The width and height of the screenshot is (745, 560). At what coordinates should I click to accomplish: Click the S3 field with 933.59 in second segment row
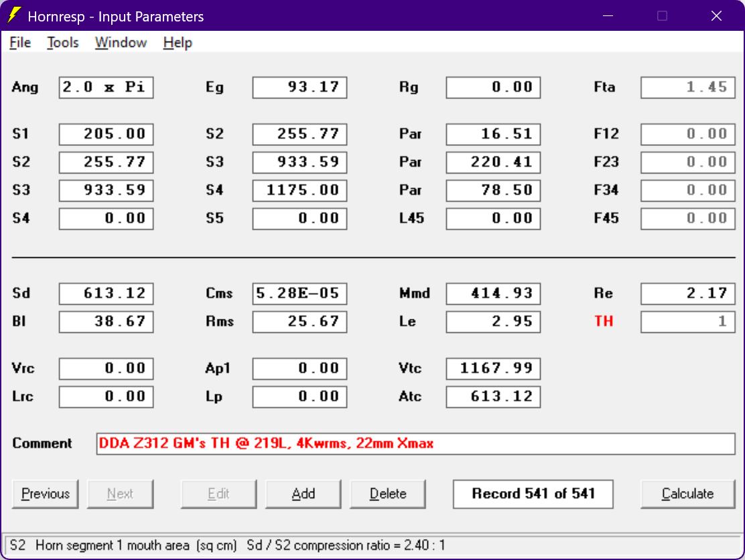tap(299, 162)
